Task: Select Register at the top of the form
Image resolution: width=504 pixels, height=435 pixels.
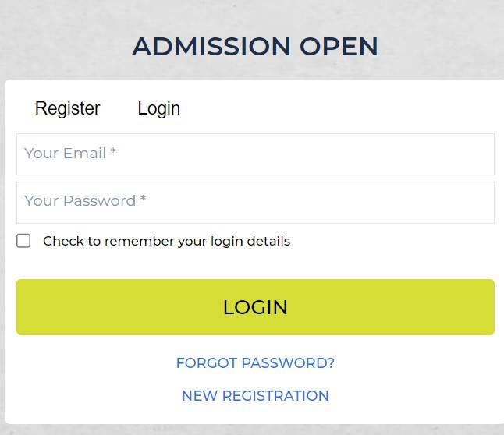Action: click(x=68, y=108)
